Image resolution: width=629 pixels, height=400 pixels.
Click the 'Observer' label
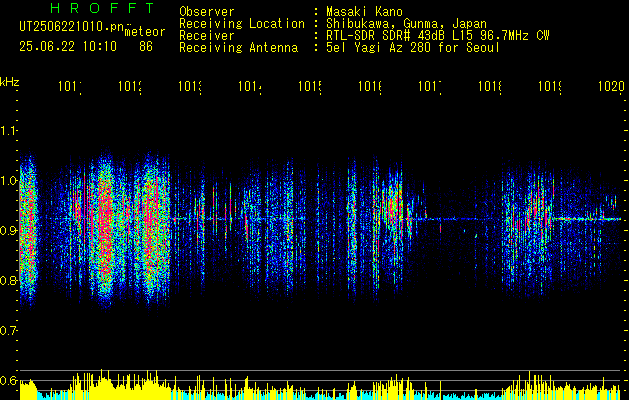[x=207, y=11]
